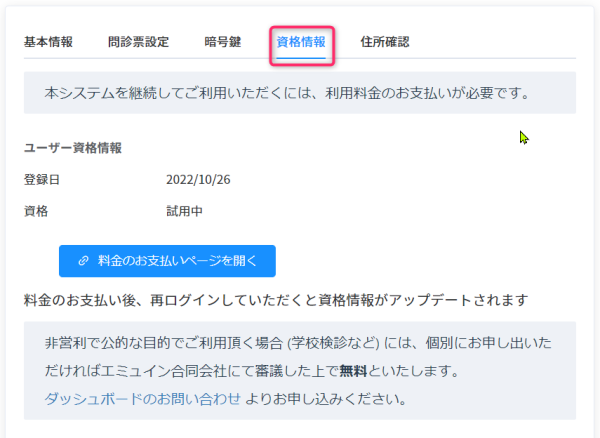Viewport: 600px width, 438px height.
Task: Click the 資格情報 tab
Action: coord(301,42)
